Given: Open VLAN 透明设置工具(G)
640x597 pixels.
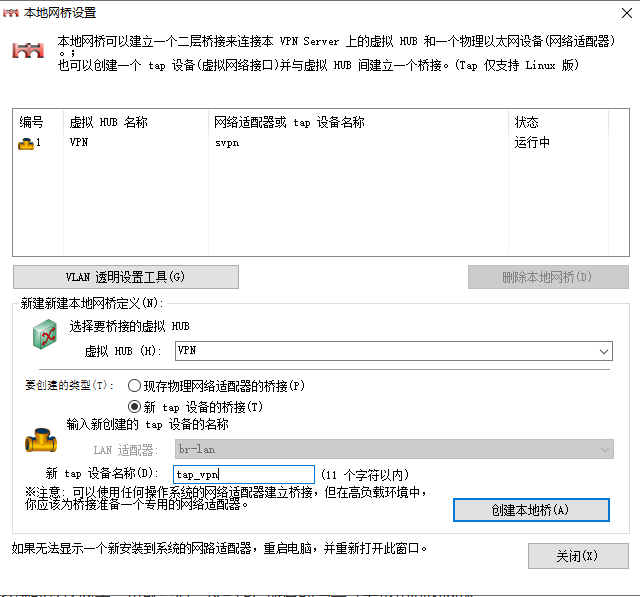Looking at the screenshot, I should click(126, 277).
